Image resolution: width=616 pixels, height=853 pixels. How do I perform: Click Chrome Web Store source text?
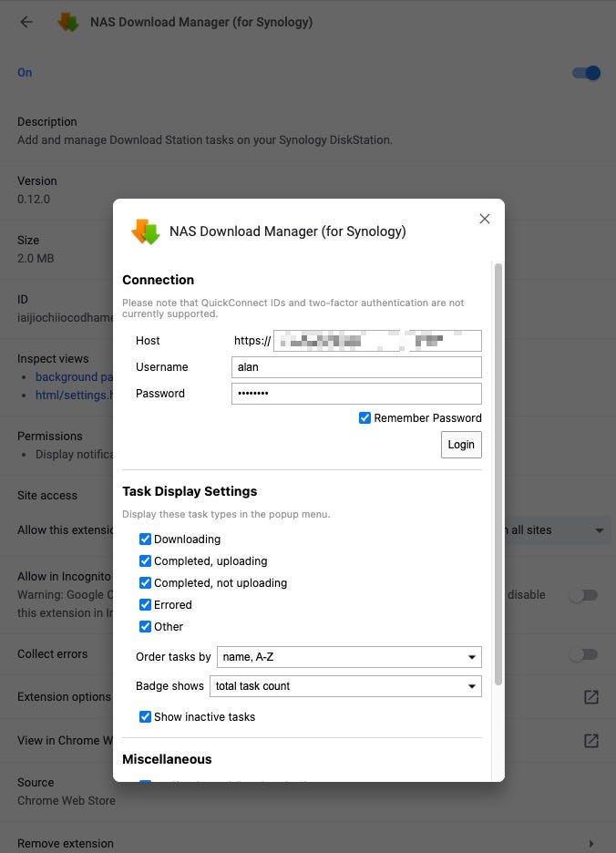click(67, 801)
